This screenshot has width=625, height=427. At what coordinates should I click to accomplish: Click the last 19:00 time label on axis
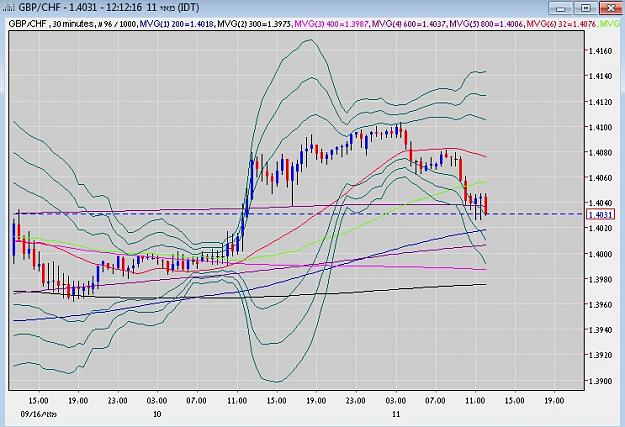pos(554,400)
